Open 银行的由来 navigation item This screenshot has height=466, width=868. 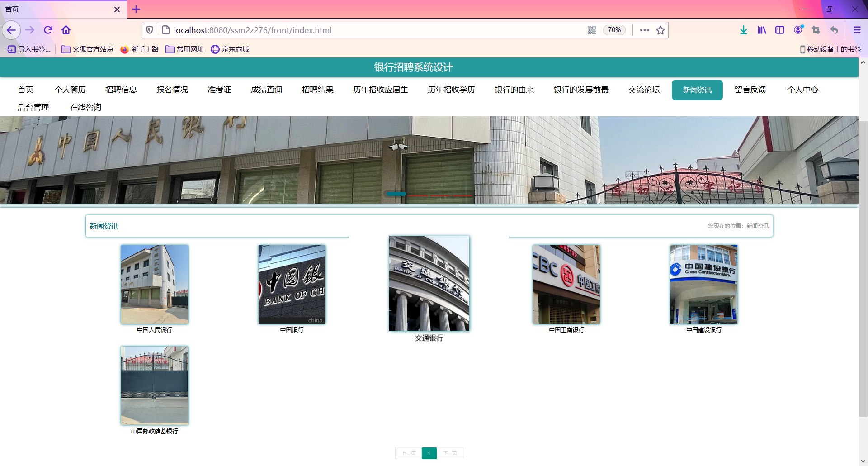514,90
